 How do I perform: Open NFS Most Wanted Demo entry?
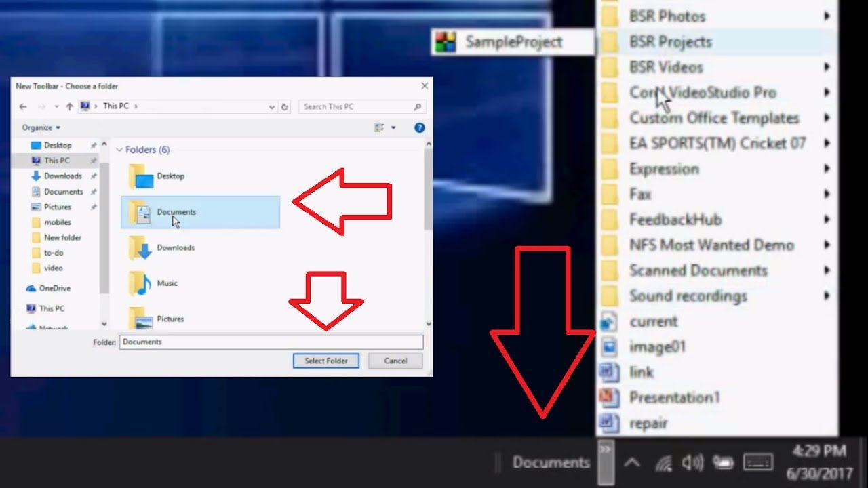716,245
